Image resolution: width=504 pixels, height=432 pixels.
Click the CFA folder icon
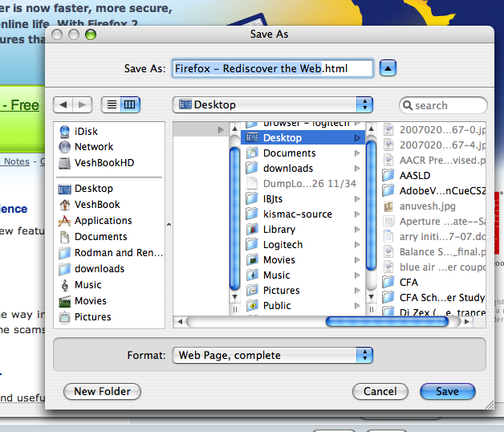pyautogui.click(x=388, y=283)
